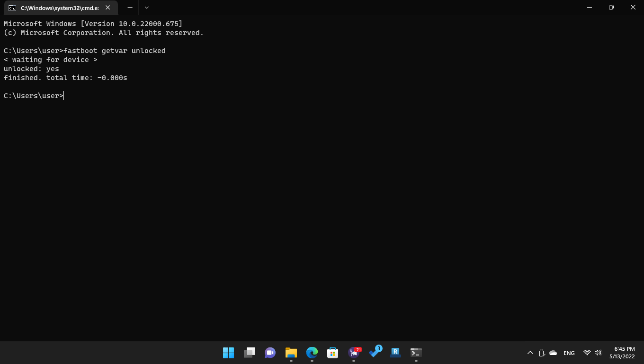Open Task View on the taskbar
This screenshot has height=364, width=644.
pos(250,353)
